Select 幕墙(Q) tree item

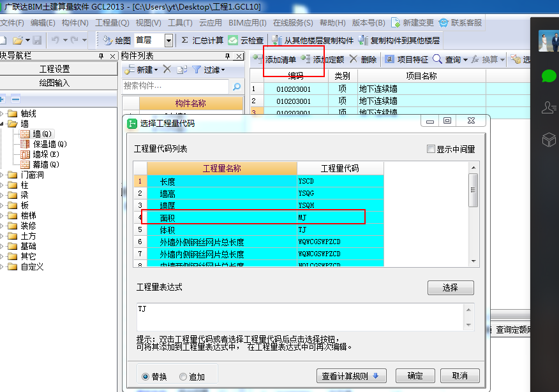(40, 164)
